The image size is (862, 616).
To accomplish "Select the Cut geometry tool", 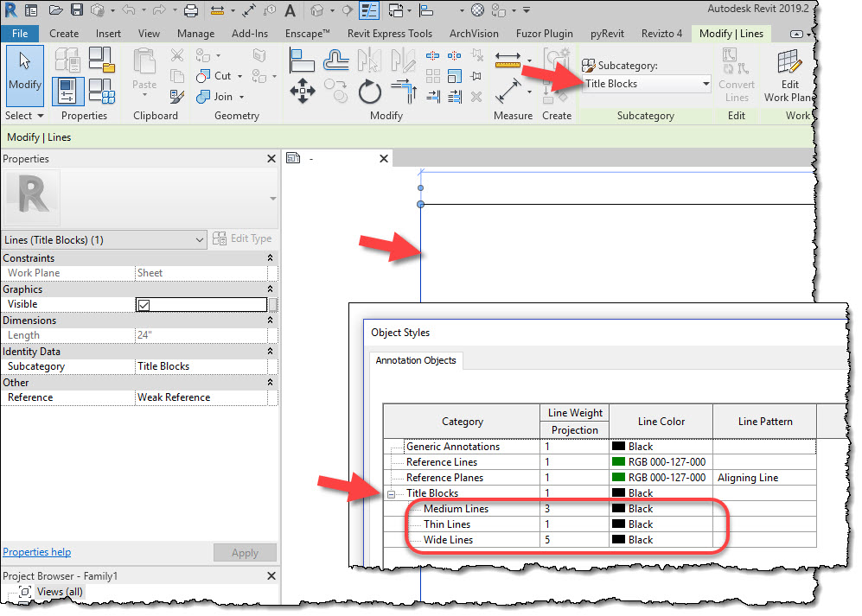I will click(214, 76).
